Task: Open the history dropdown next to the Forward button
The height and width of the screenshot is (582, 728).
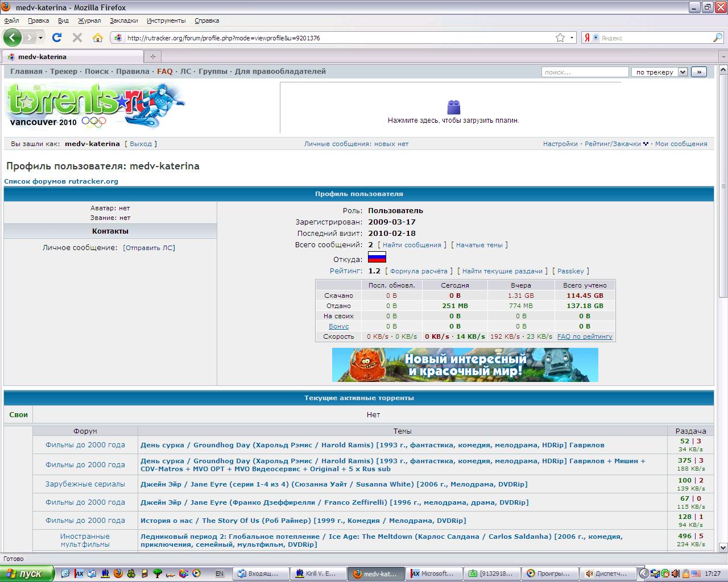Action: [x=40, y=38]
